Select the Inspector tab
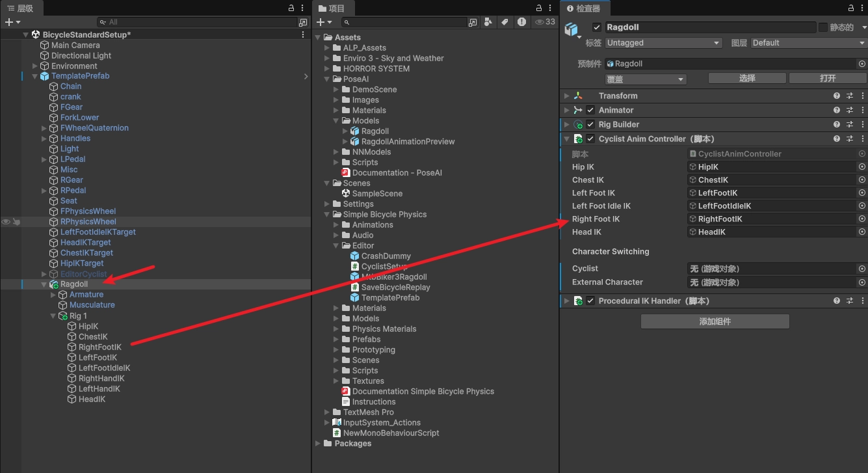The image size is (868, 473). [585, 8]
